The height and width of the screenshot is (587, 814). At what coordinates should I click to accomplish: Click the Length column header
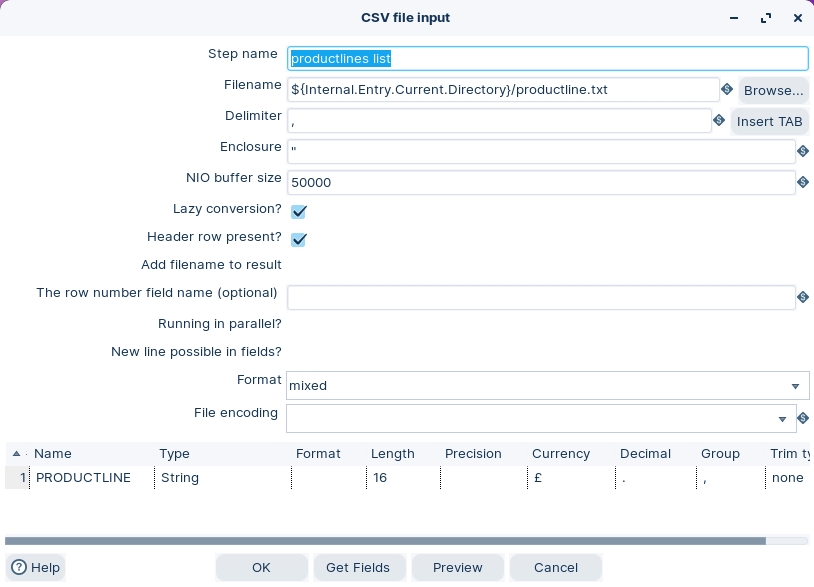392,454
